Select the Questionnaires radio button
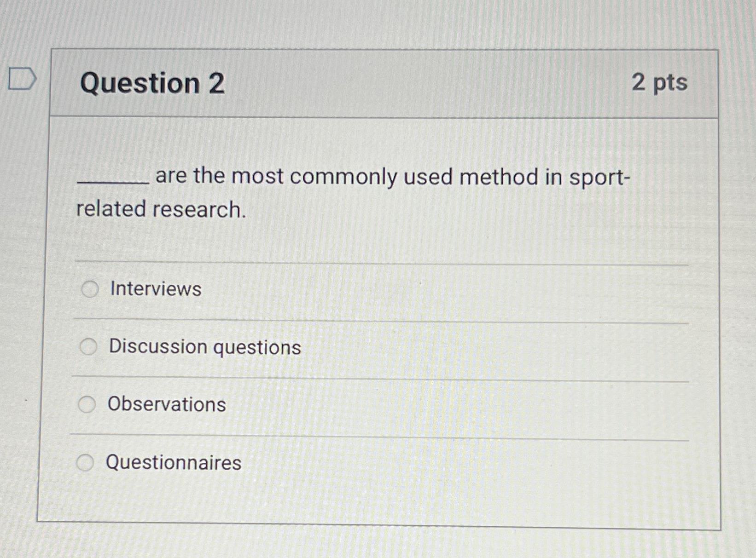The image size is (756, 558). coord(87,462)
